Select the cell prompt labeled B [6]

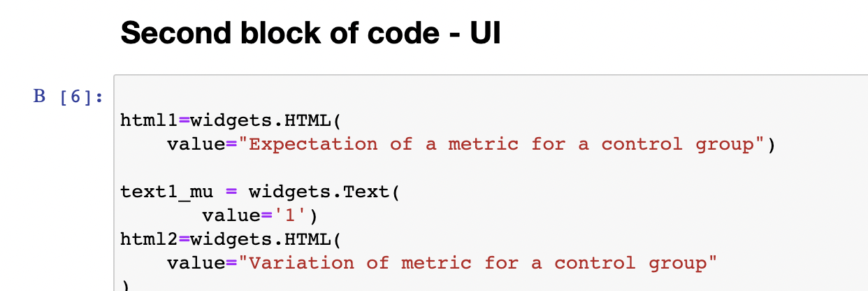pos(68,97)
